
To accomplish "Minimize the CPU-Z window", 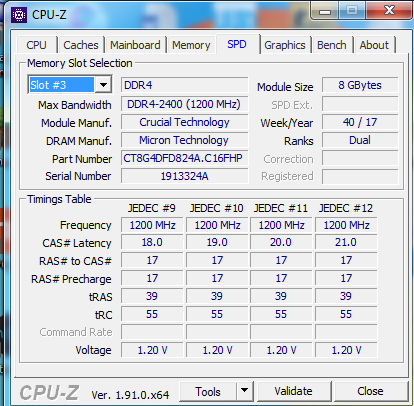I will click(325, 11).
